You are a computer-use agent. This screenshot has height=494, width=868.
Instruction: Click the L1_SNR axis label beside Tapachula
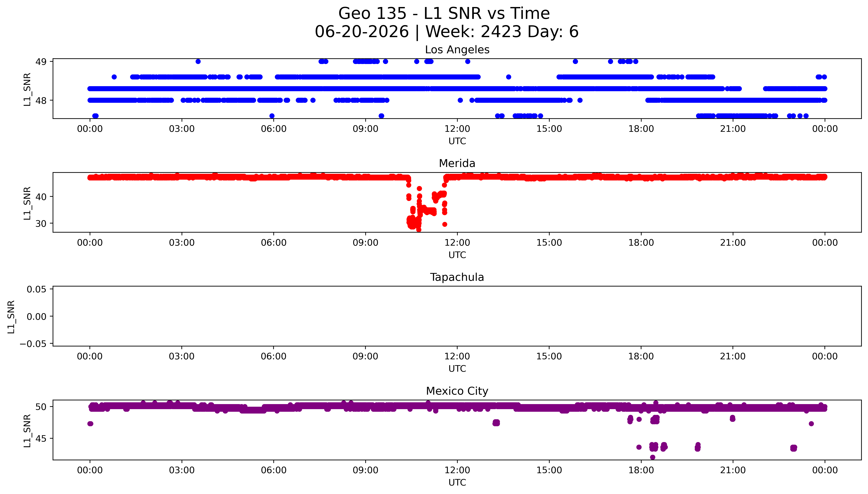pyautogui.click(x=11, y=317)
